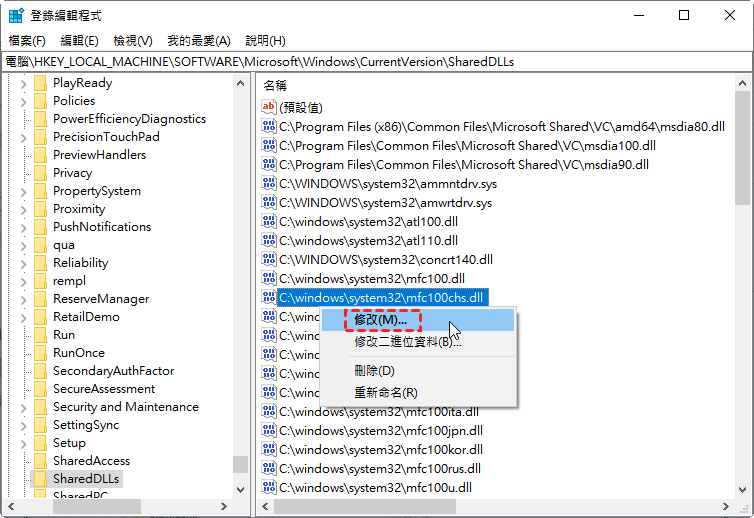This screenshot has width=754, height=518.
Task: Click the value icon for ammntdrv.sys
Action: (268, 184)
